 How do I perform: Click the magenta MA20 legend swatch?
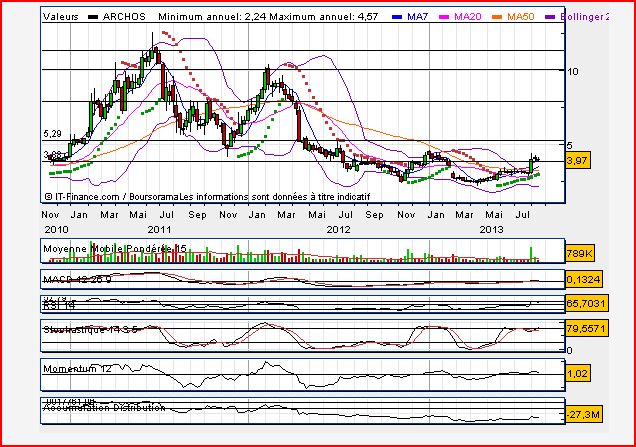(445, 17)
